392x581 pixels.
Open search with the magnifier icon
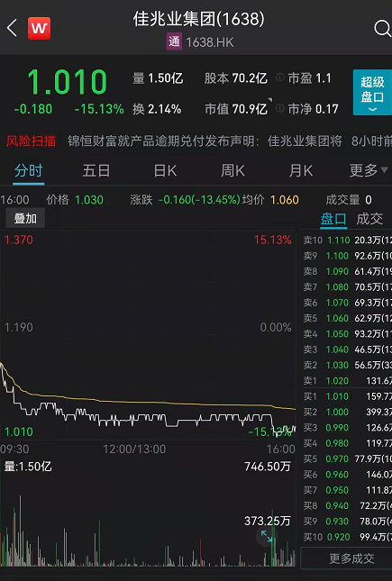[x=382, y=29]
